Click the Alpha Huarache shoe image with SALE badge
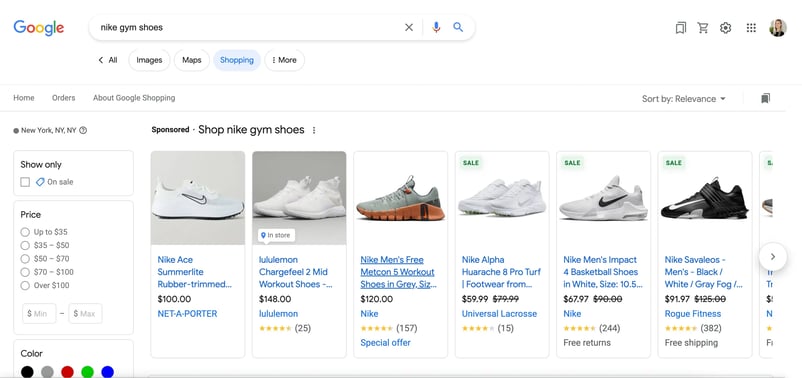802x378 pixels. coord(502,198)
